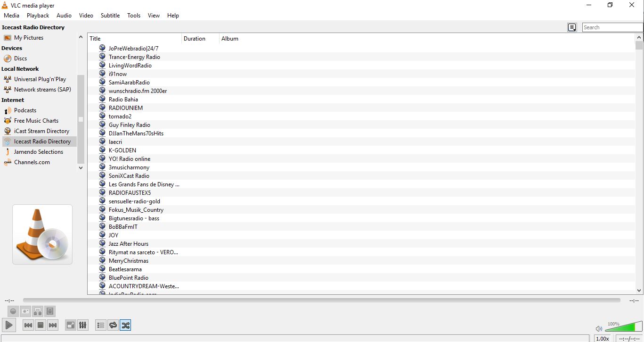Sort list by Title column header
The image size is (644, 342).
(x=135, y=39)
